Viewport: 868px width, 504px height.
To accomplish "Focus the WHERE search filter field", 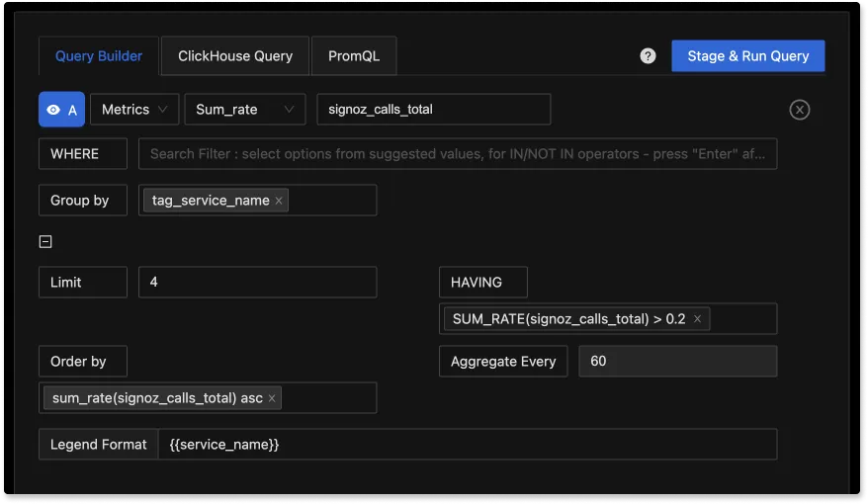I will [x=458, y=154].
